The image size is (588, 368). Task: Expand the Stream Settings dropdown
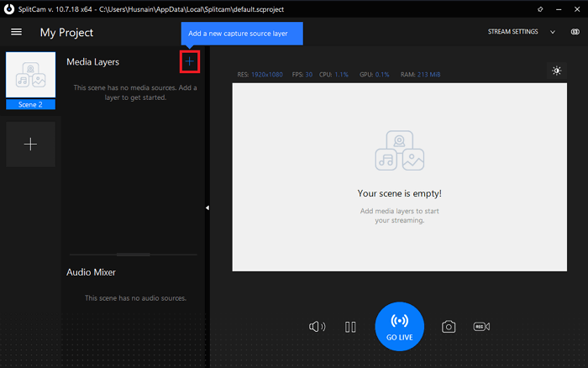pyautogui.click(x=553, y=32)
